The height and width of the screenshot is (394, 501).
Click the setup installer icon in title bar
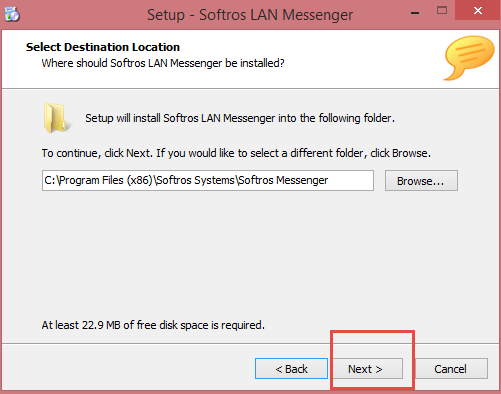12,14
